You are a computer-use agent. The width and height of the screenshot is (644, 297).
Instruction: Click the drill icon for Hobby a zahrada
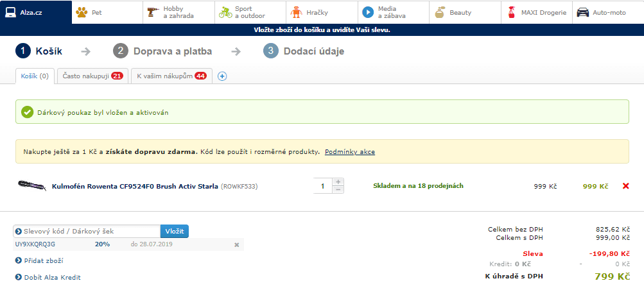tap(153, 12)
